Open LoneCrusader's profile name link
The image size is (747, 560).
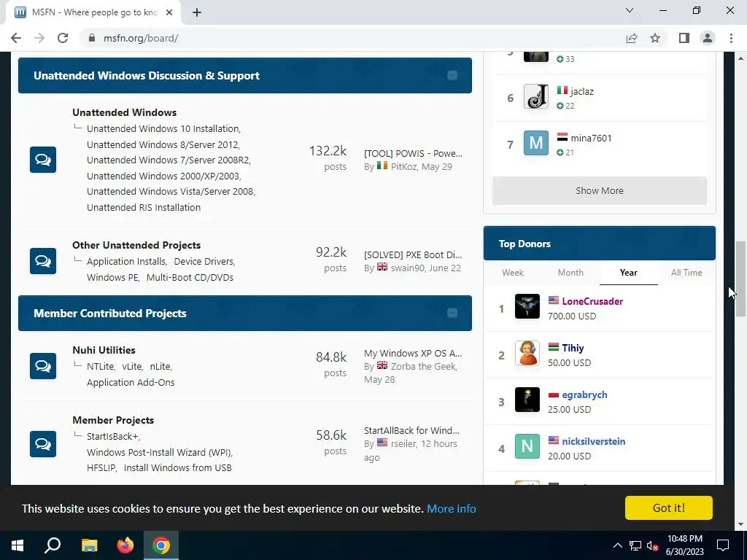coord(592,301)
